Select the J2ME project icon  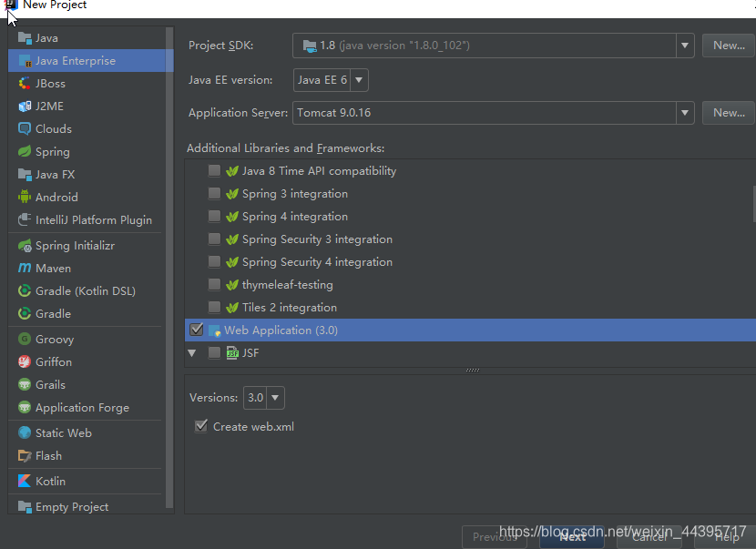click(x=24, y=106)
